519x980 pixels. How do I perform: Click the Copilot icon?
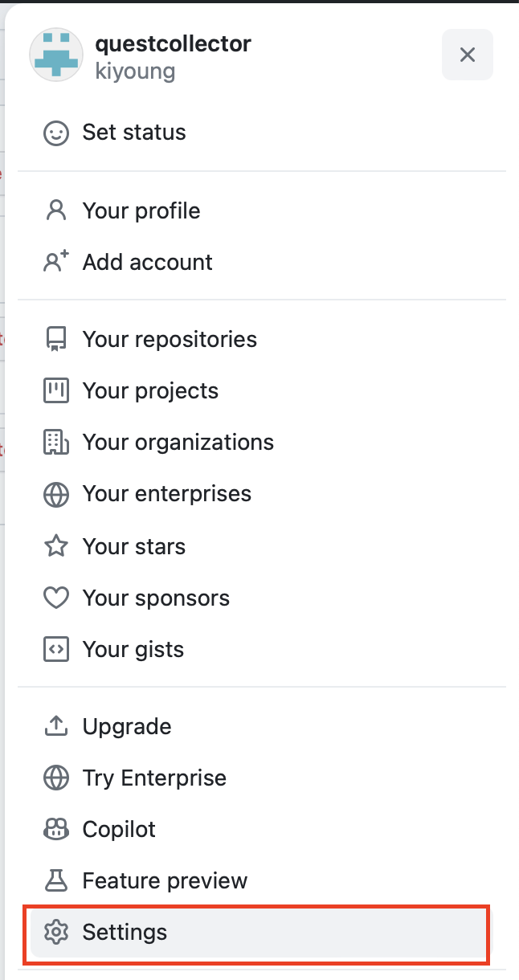(x=56, y=830)
